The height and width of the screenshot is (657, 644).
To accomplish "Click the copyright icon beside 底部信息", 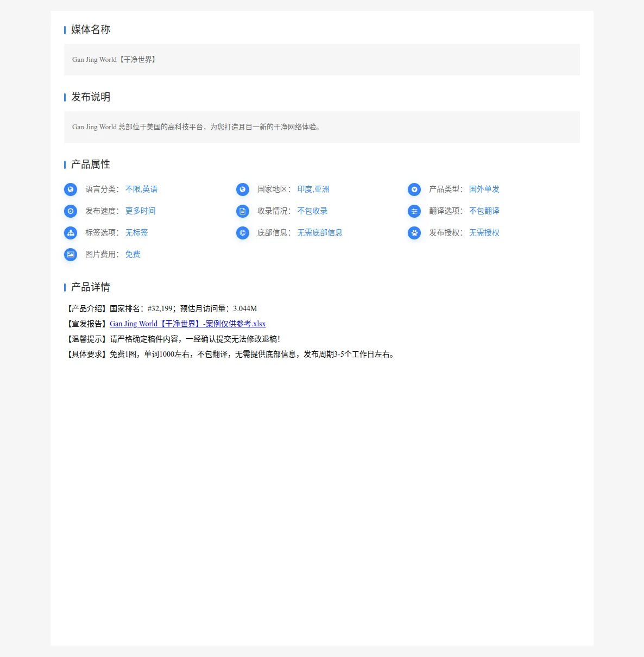I will tap(243, 233).
